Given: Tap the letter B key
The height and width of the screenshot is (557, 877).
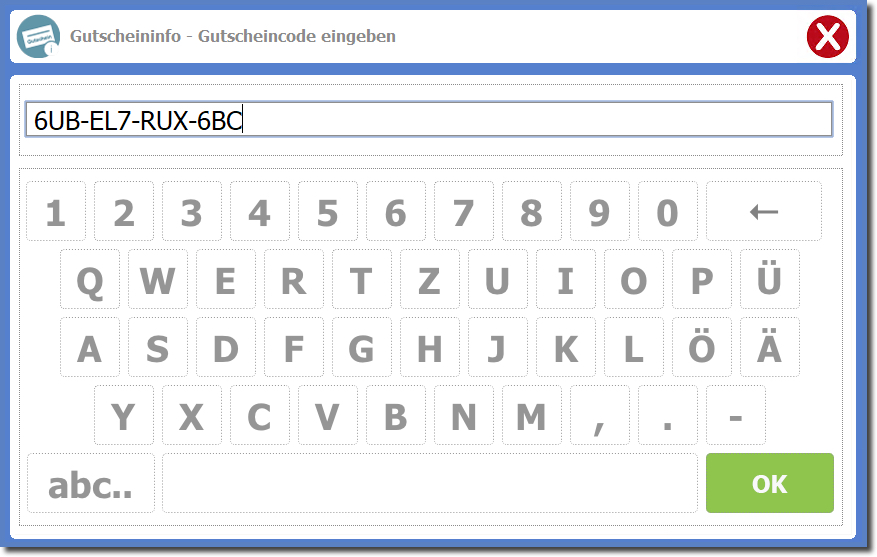Looking at the screenshot, I should coord(395,415).
